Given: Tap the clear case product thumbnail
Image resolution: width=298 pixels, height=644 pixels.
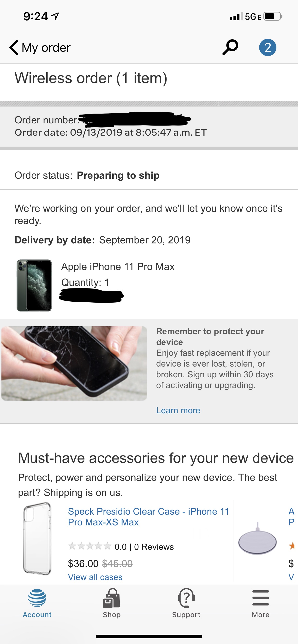Looking at the screenshot, I should pos(37,539).
